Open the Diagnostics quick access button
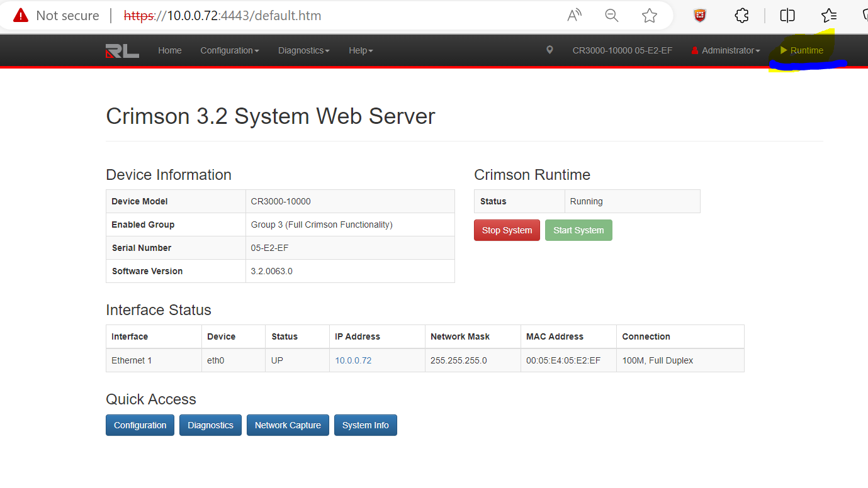868x488 pixels. pyautogui.click(x=210, y=425)
